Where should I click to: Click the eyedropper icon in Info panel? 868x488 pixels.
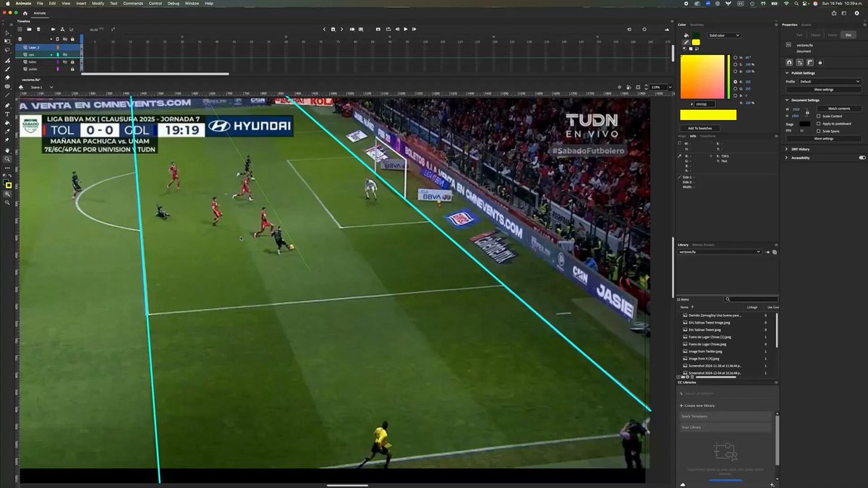pyautogui.click(x=679, y=156)
